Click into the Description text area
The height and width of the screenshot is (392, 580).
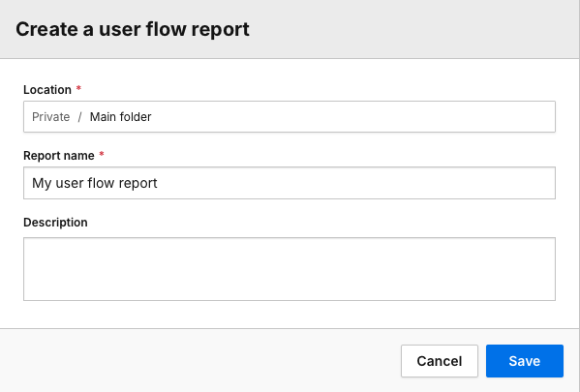290,269
